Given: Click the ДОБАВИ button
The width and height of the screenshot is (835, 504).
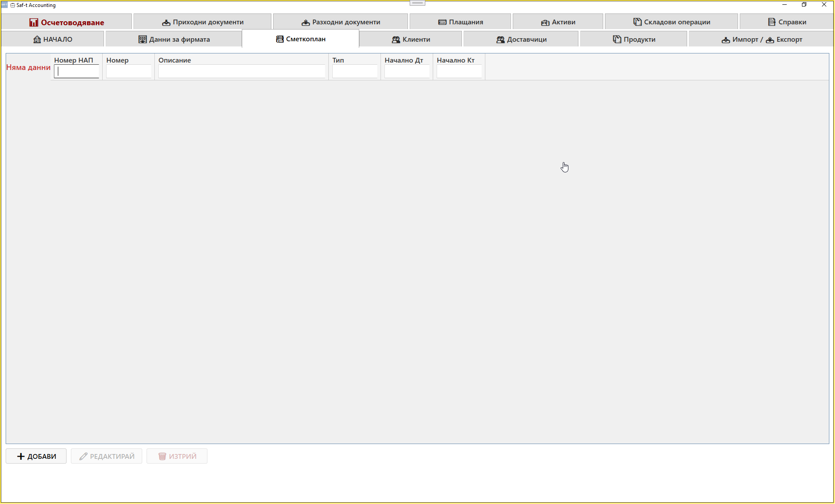Looking at the screenshot, I should [36, 456].
